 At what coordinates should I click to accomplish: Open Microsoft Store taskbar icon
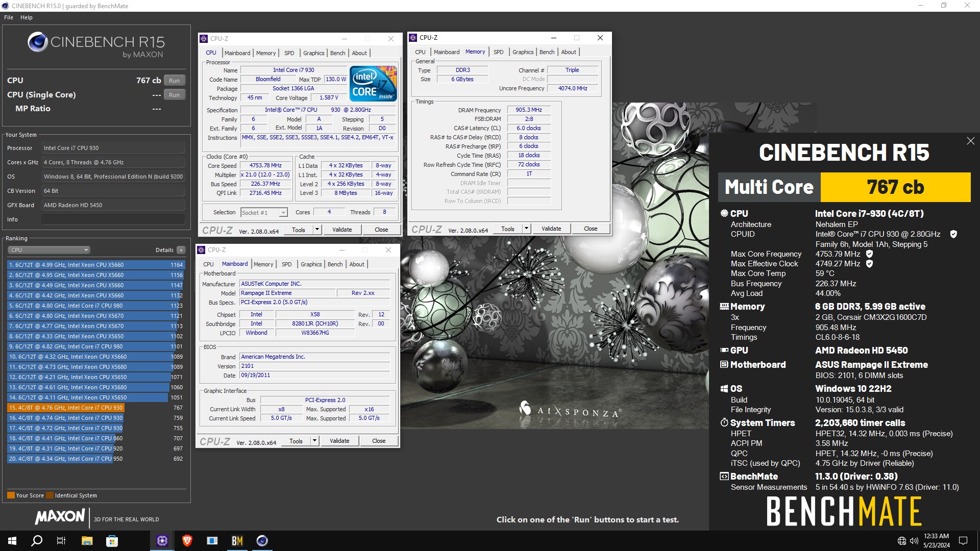coord(112,541)
